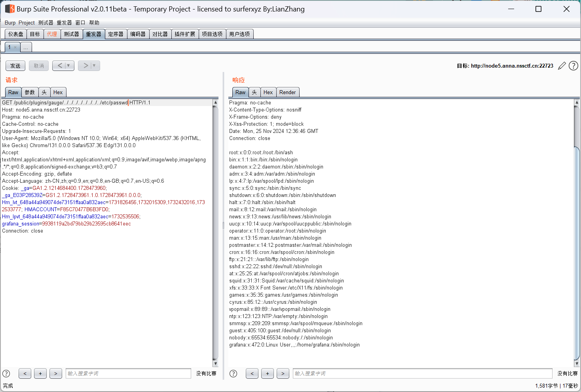
Task: Switch to the 用户选项 tab
Action: point(239,34)
